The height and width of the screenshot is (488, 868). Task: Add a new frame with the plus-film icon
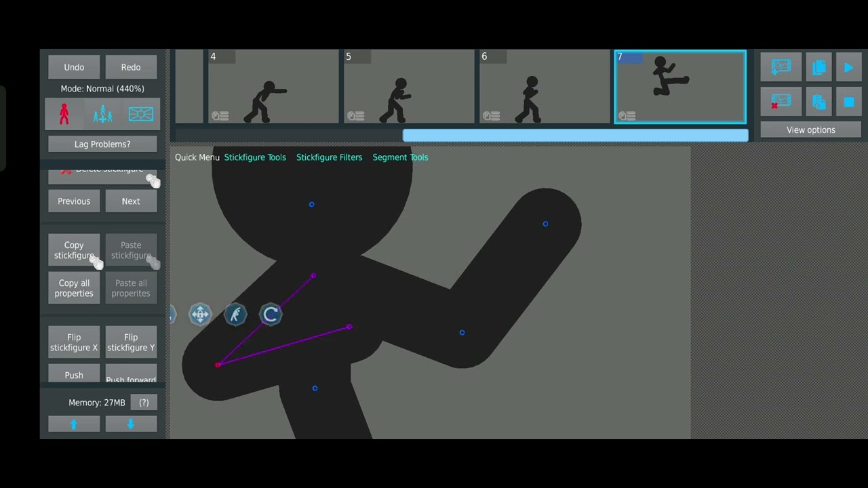[781, 67]
